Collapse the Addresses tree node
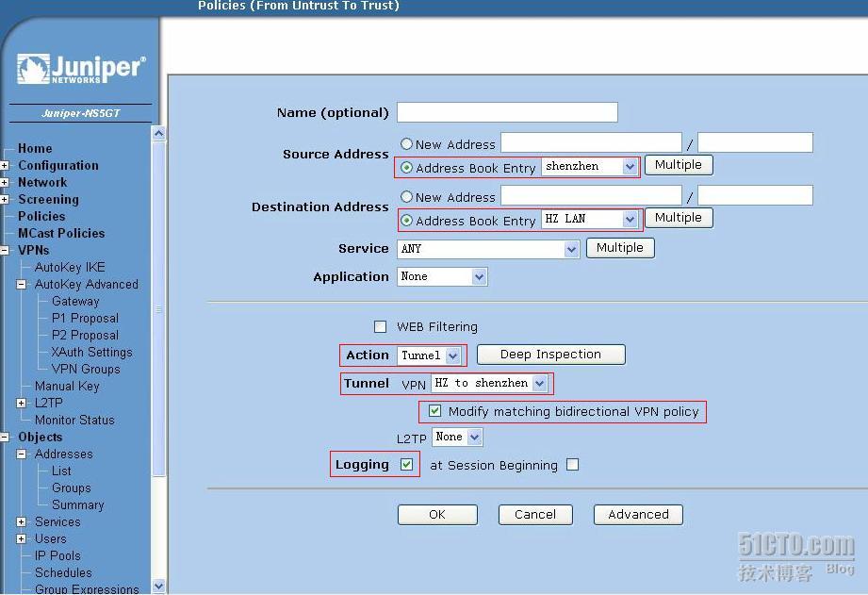Viewport: 868px width, 595px height. pyautogui.click(x=21, y=455)
